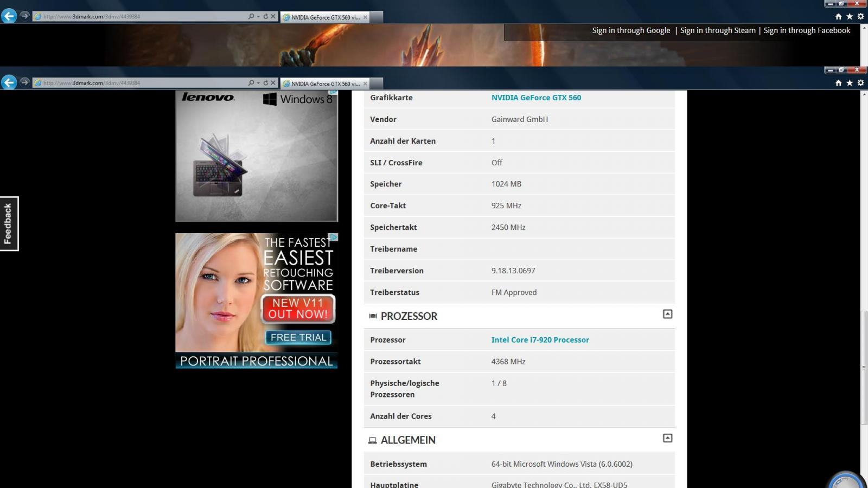
Task: Stop loading in the lower browser window
Action: coord(273,83)
